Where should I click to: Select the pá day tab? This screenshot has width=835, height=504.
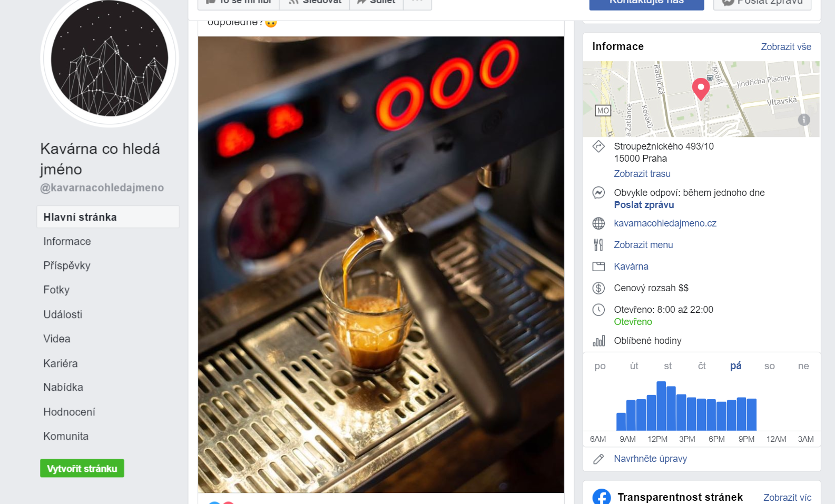tap(736, 366)
